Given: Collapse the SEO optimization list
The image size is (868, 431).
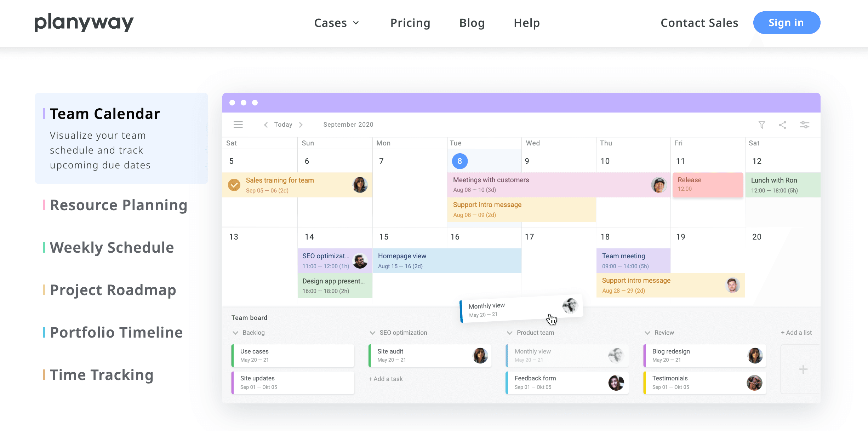Looking at the screenshot, I should click(x=372, y=333).
